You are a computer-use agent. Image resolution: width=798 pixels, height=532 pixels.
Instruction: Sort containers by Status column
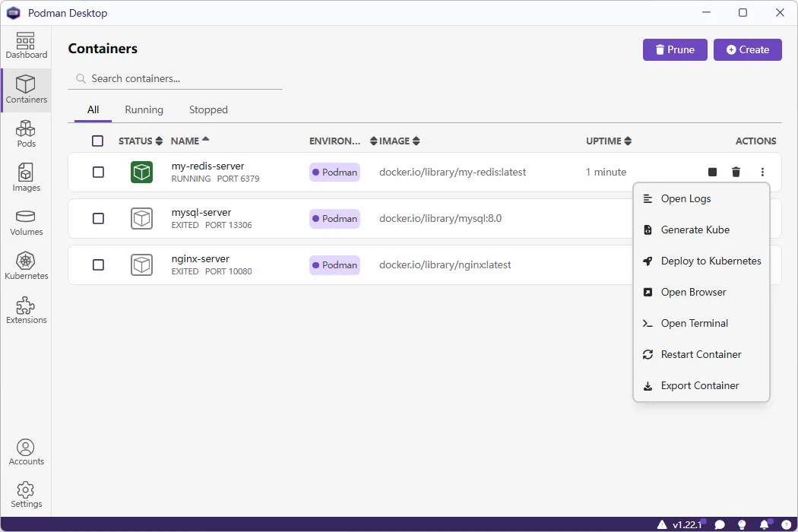[141, 141]
